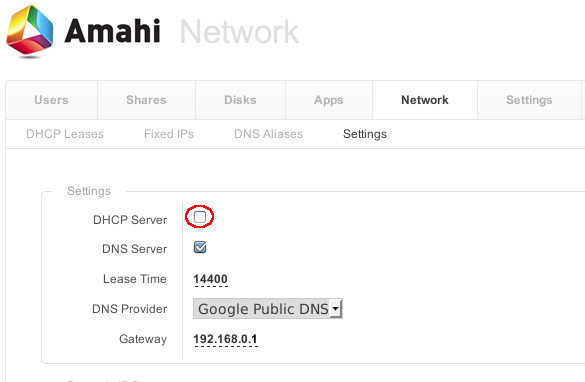Open the Shares tab
This screenshot has height=382, width=585.
146,100
